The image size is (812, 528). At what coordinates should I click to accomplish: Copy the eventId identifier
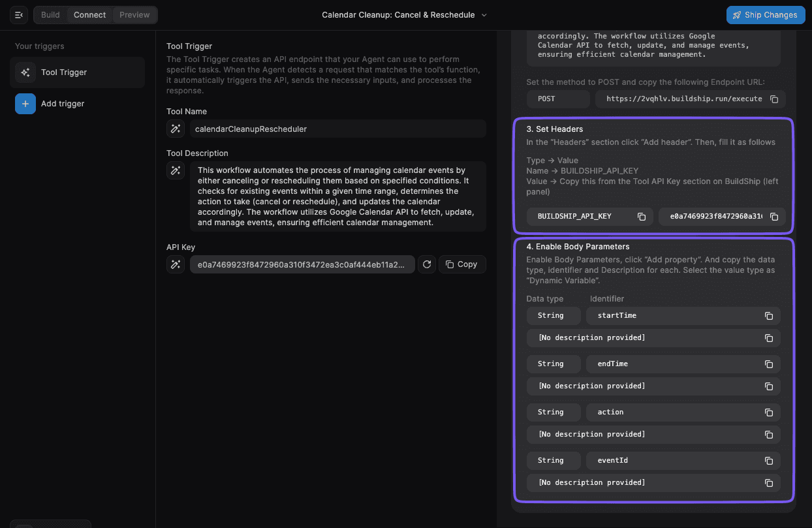point(769,461)
